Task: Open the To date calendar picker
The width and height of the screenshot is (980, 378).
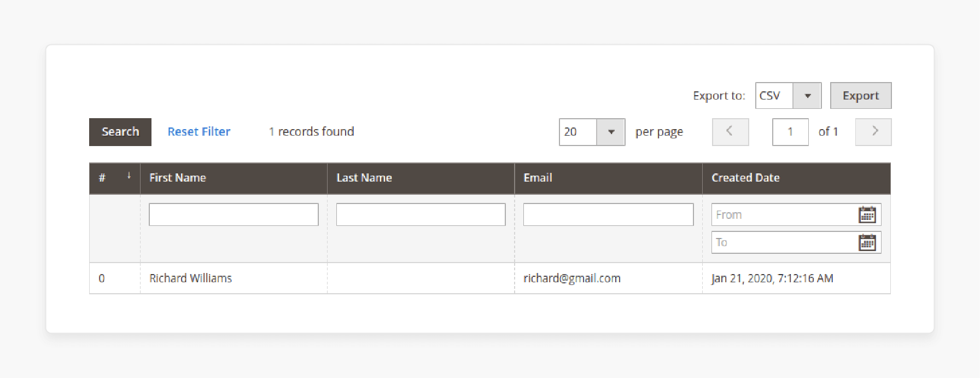Action: click(x=867, y=242)
